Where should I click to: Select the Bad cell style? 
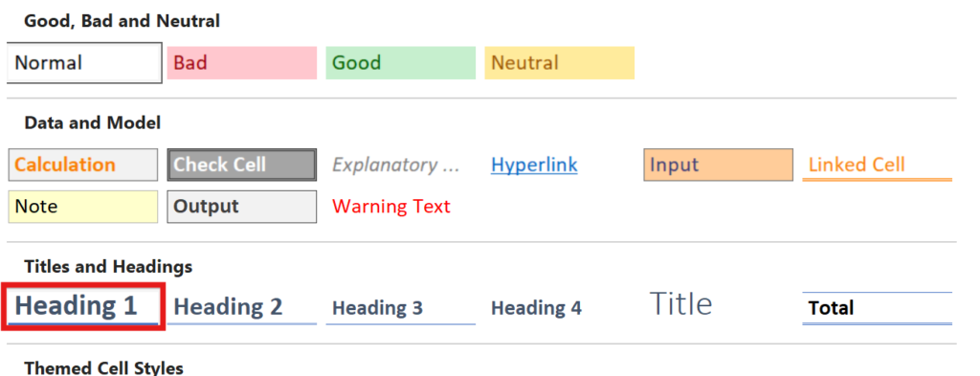(x=242, y=63)
